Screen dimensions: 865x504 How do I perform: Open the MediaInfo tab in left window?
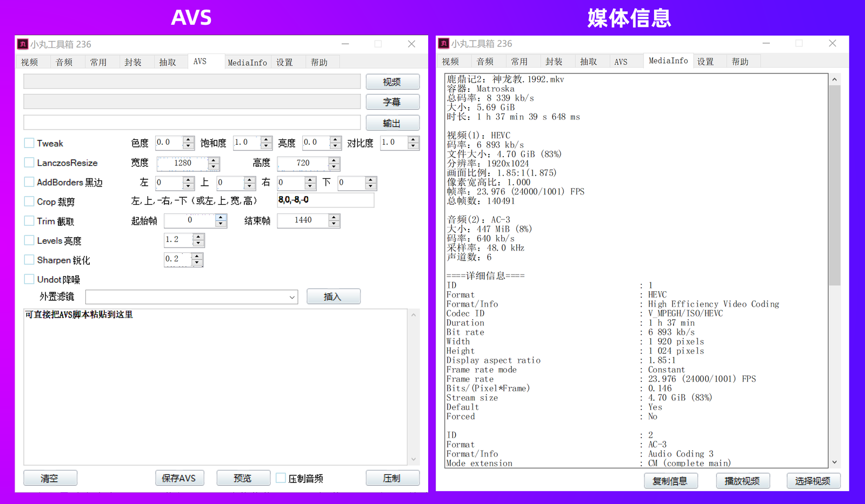[247, 62]
